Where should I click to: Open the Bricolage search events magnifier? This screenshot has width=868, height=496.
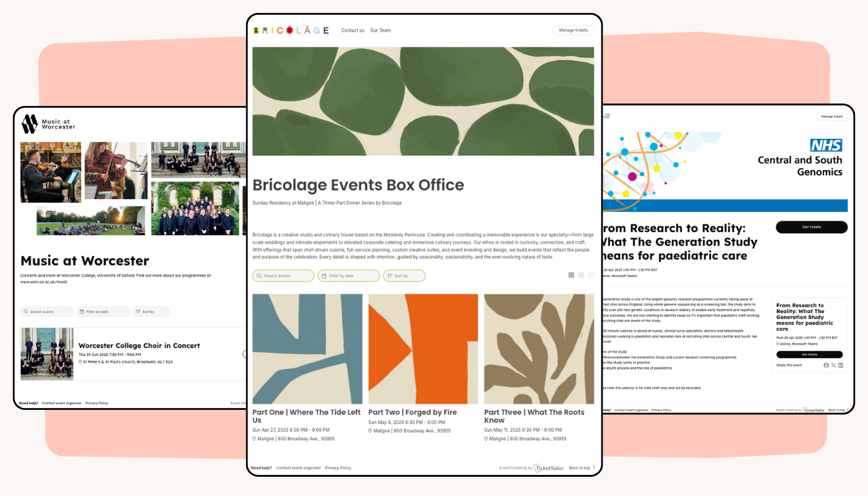(x=258, y=274)
